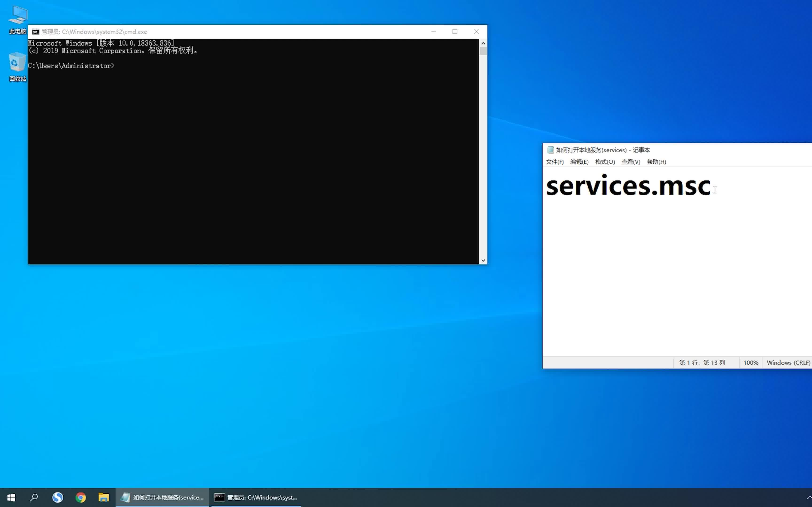Switch to the cmd window via taskbar button
The height and width of the screenshot is (507, 812).
click(x=257, y=497)
